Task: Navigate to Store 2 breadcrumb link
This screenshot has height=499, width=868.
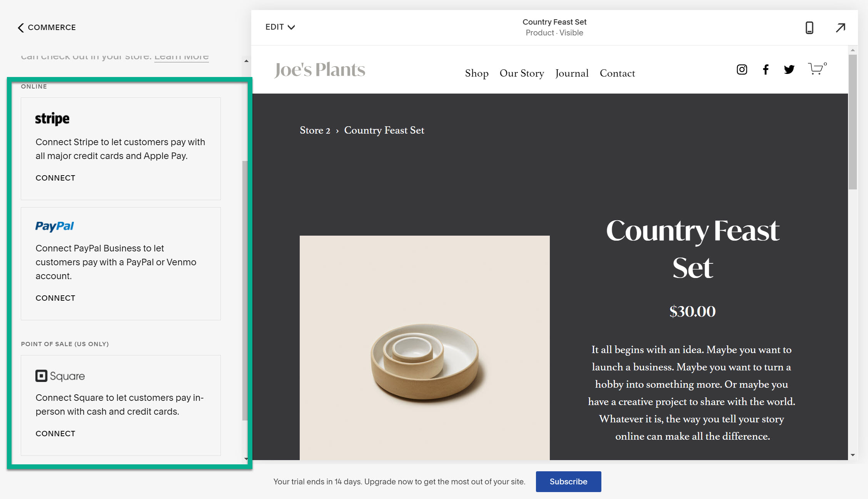Action: [315, 130]
